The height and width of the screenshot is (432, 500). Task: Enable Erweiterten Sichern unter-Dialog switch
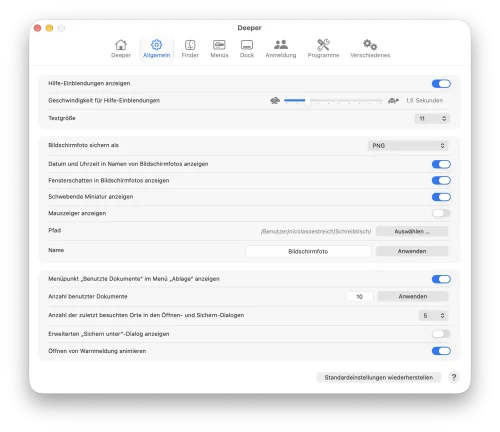[x=441, y=334]
